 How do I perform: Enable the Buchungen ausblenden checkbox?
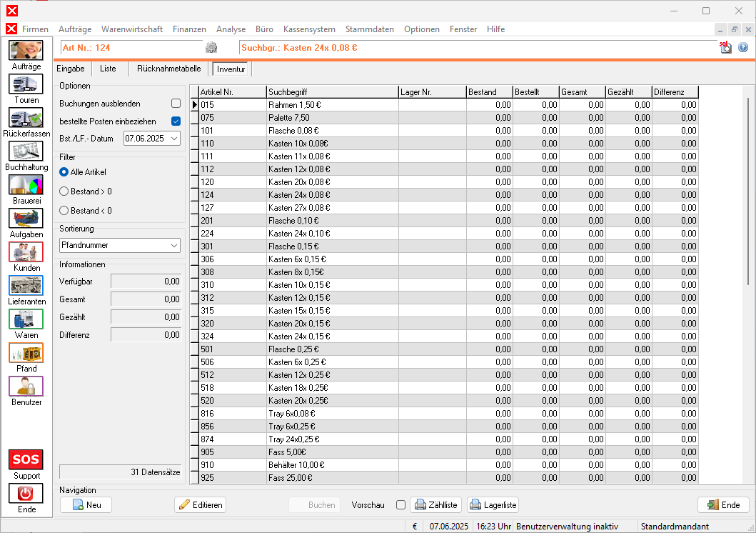pos(176,104)
